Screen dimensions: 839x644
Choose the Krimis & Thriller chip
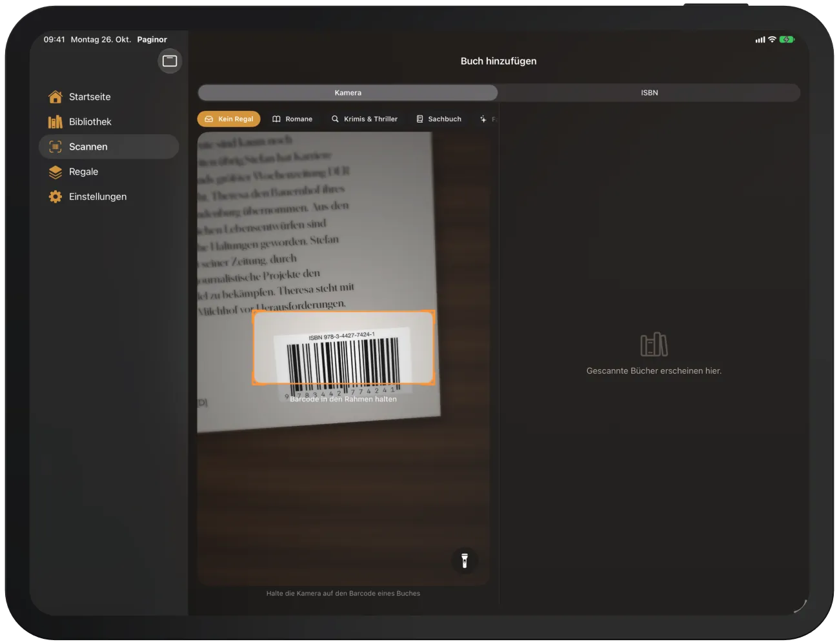point(364,119)
